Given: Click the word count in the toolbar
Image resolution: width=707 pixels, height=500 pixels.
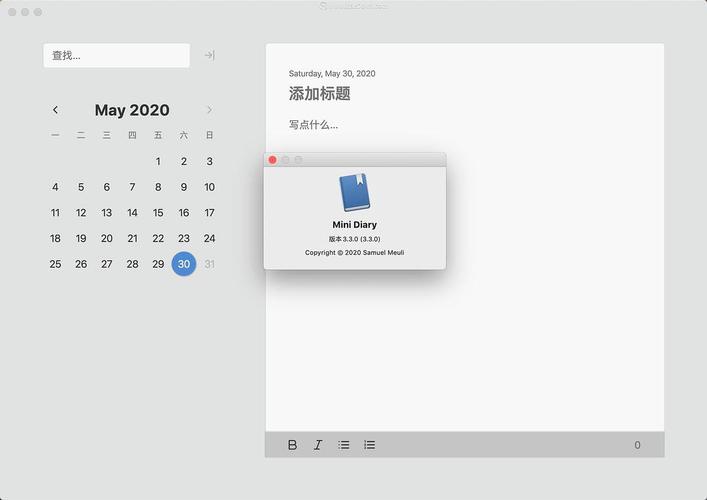Looking at the screenshot, I should click(637, 445).
